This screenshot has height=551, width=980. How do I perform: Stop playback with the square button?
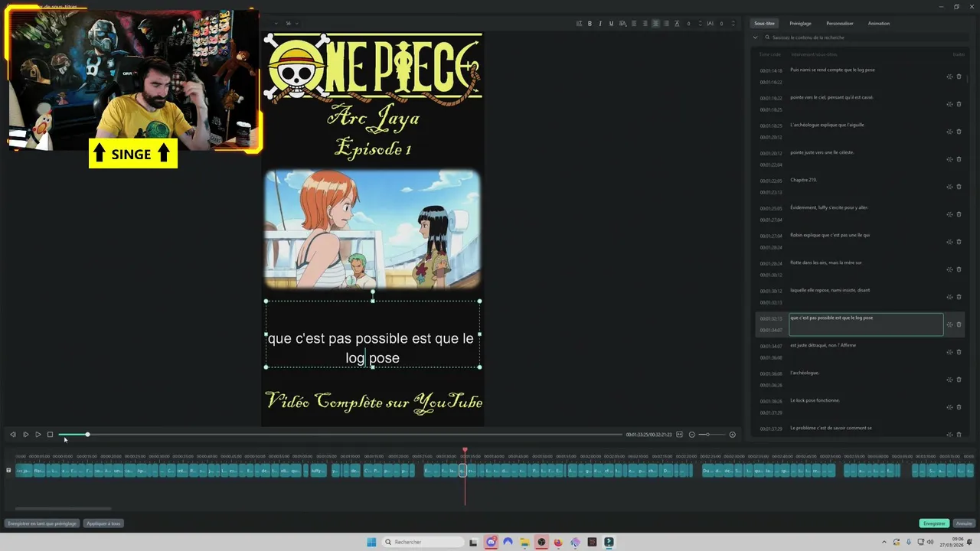pyautogui.click(x=51, y=435)
